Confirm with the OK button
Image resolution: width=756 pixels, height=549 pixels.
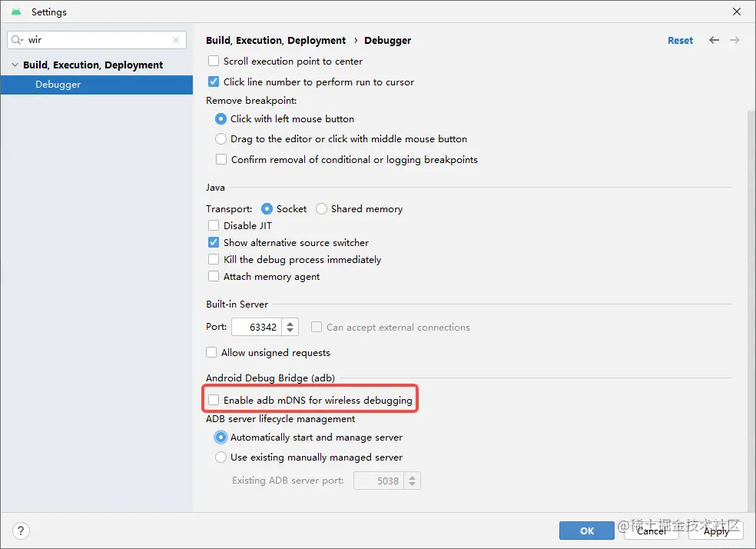587,531
